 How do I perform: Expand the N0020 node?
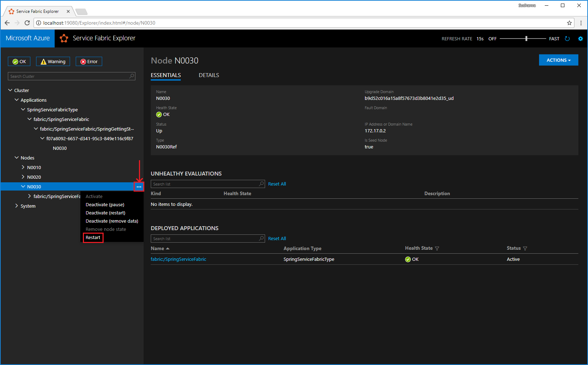pos(23,177)
